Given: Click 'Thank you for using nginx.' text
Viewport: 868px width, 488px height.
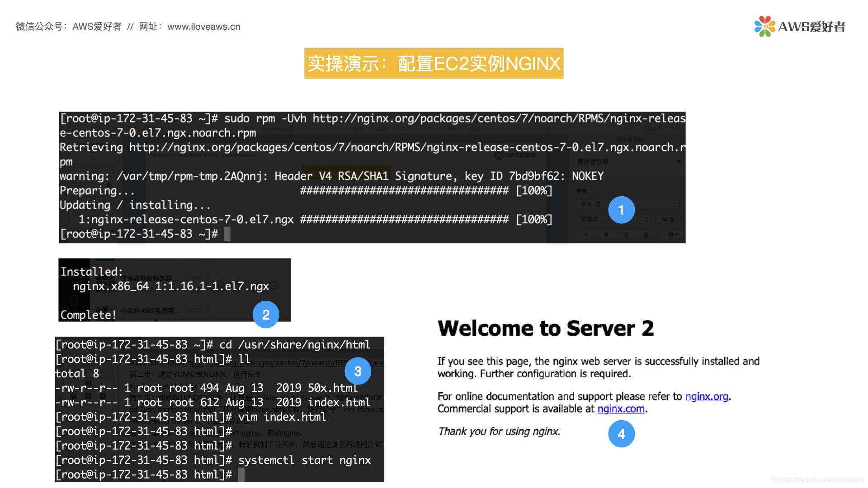Looking at the screenshot, I should coord(499,432).
